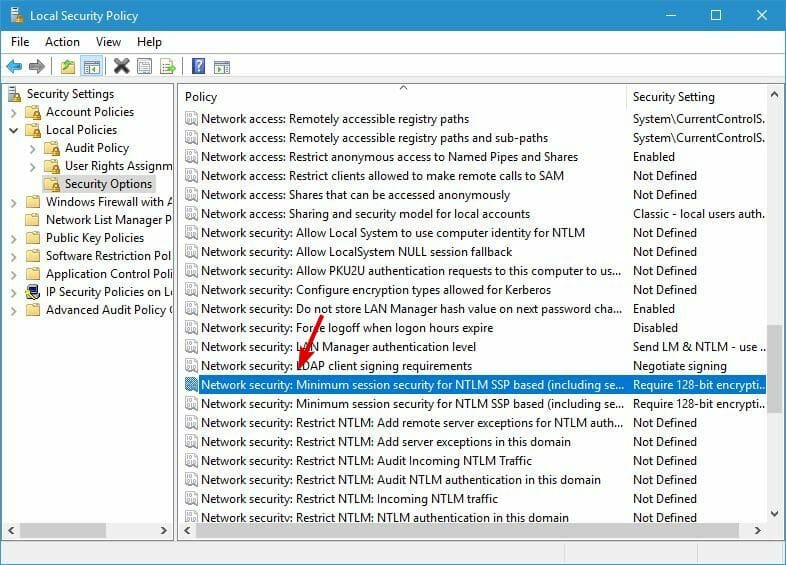Click policy icon for LAN Manager authentication level

191,346
